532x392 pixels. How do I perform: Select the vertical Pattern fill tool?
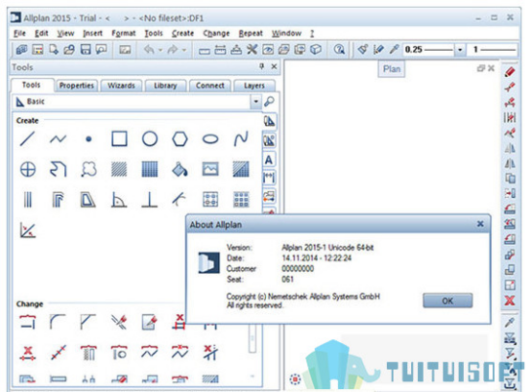point(150,169)
